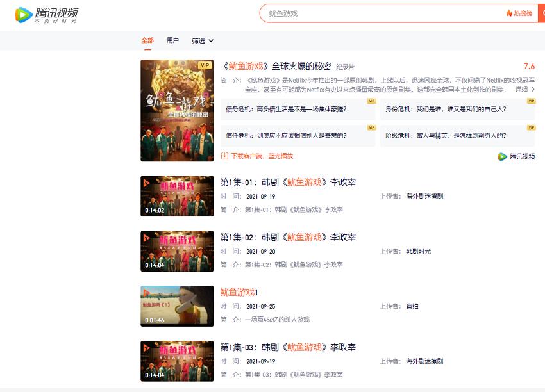Play episode 阶级危机:富人与精英

click(x=457, y=136)
